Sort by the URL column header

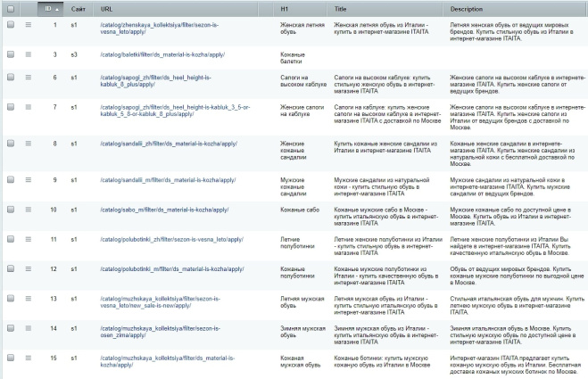[106, 8]
